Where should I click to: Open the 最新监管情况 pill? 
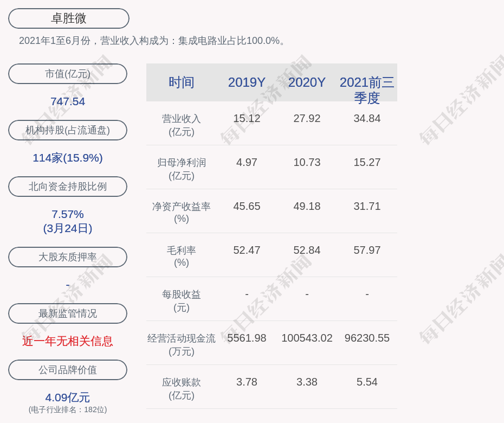[68, 313]
